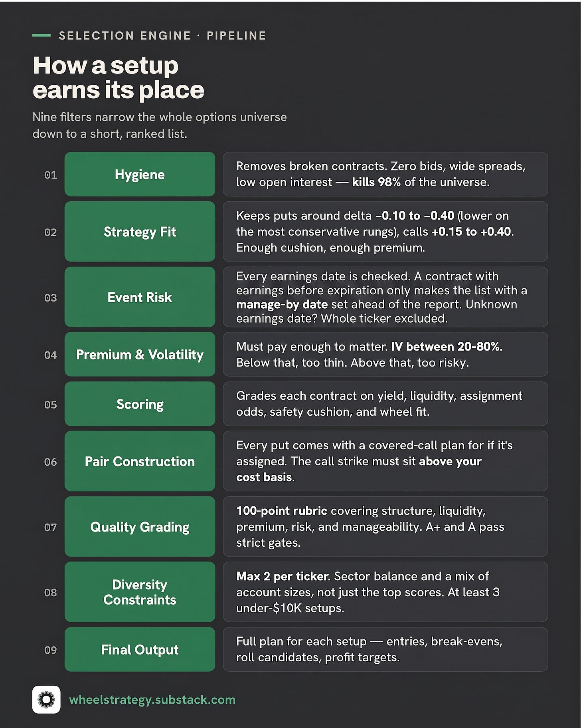This screenshot has width=581, height=728.
Task: Select the Strategy Fit step
Action: 140,232
